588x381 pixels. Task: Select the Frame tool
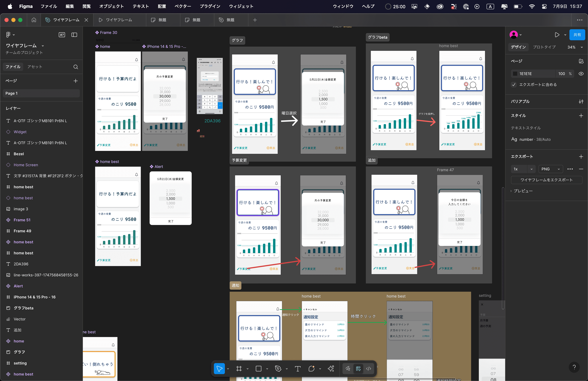tap(239, 369)
